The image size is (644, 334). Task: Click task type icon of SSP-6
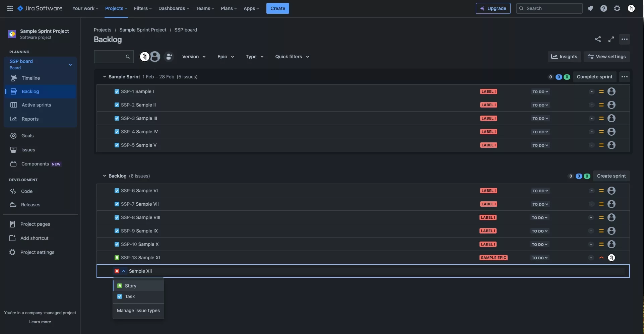click(x=117, y=191)
